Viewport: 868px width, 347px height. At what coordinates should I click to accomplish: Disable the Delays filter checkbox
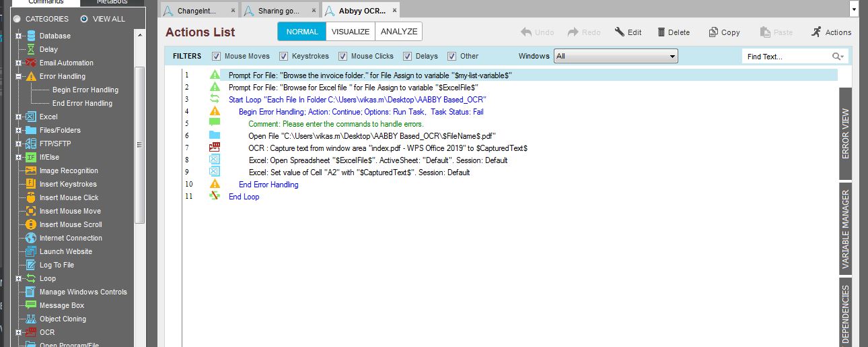pos(408,57)
